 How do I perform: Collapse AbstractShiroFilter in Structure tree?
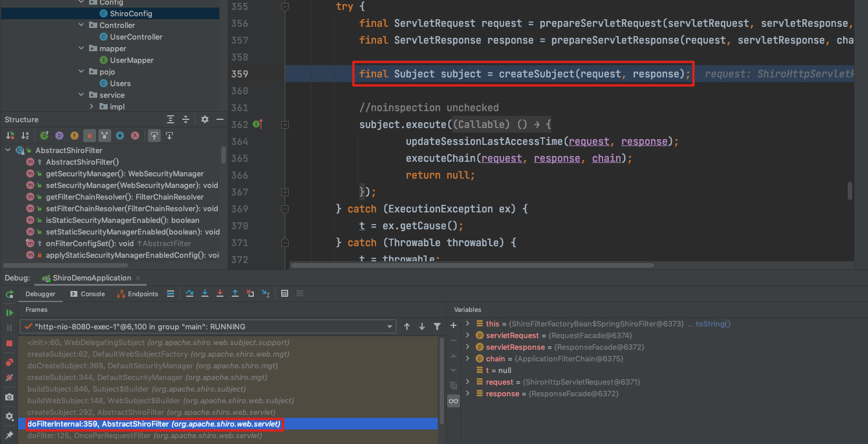[x=8, y=150]
